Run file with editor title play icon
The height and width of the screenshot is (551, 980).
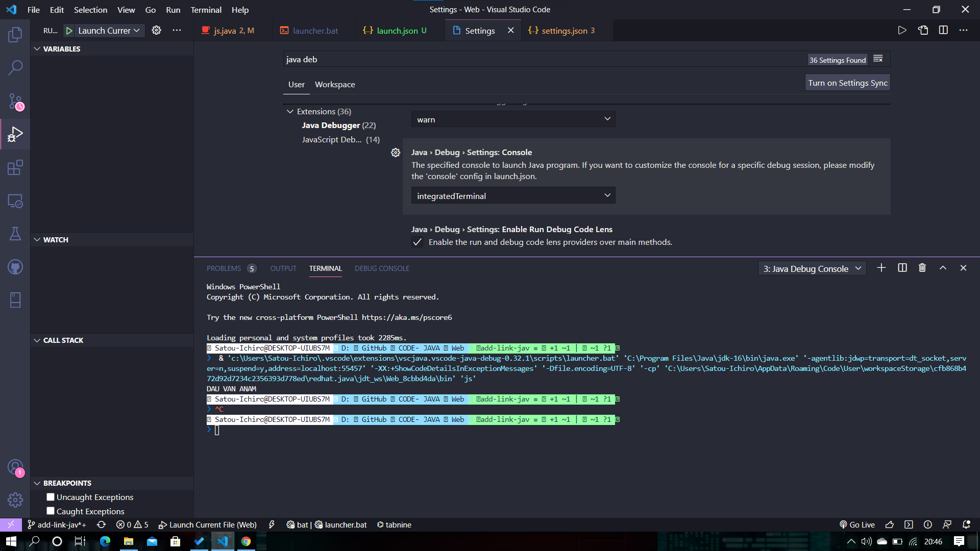[902, 31]
